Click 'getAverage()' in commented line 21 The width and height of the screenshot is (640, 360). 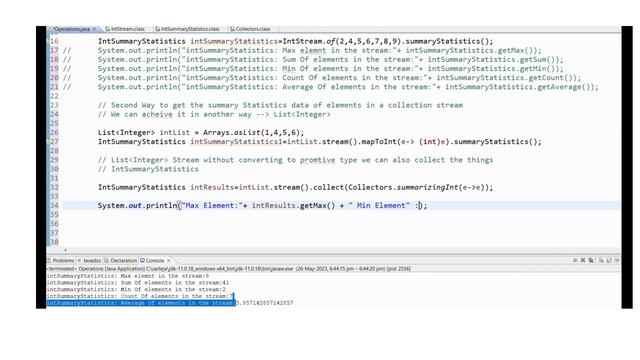565,87
